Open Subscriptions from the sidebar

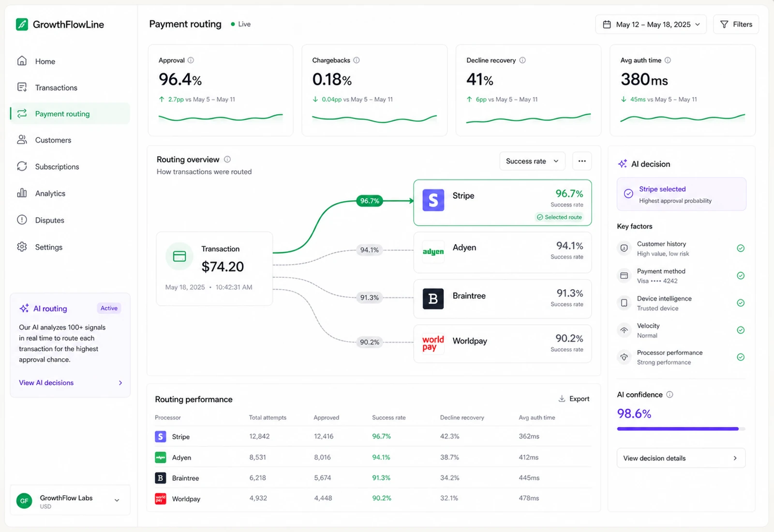tap(70, 167)
